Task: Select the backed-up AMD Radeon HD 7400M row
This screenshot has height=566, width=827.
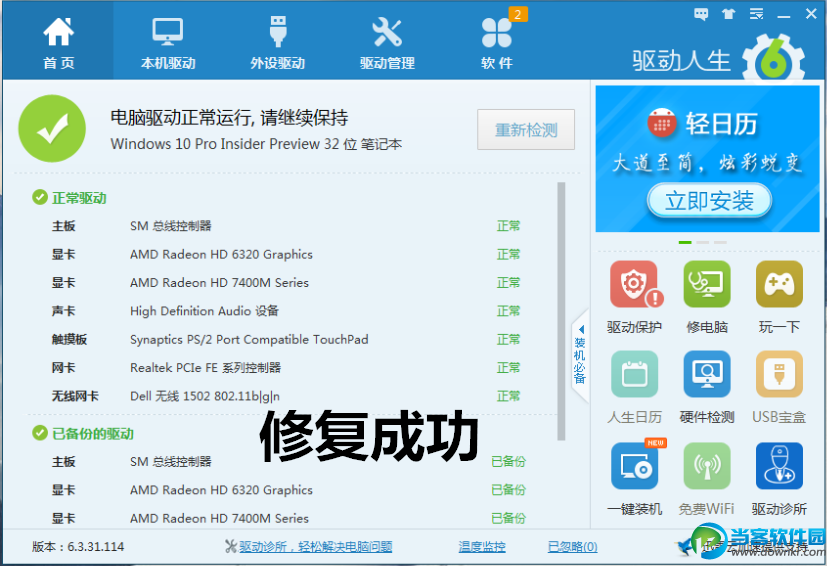Action: tap(289, 519)
